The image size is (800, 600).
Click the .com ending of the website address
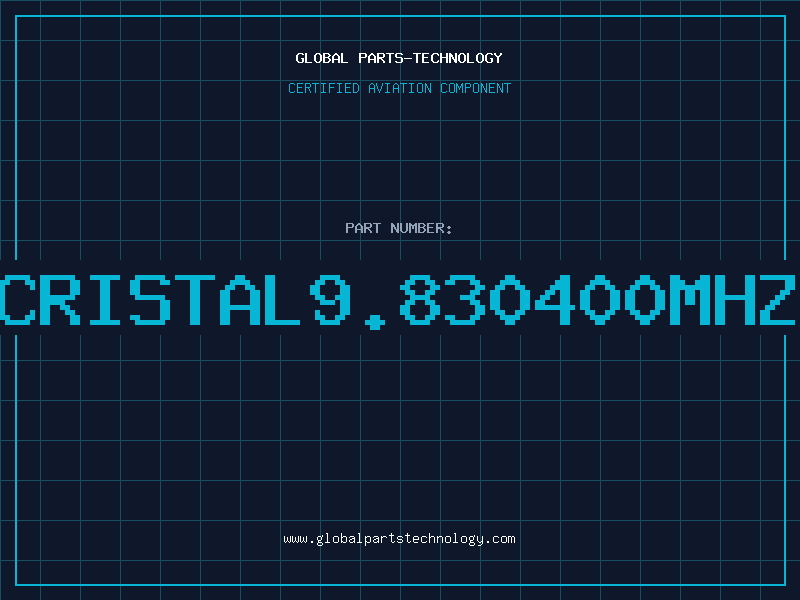(499, 539)
